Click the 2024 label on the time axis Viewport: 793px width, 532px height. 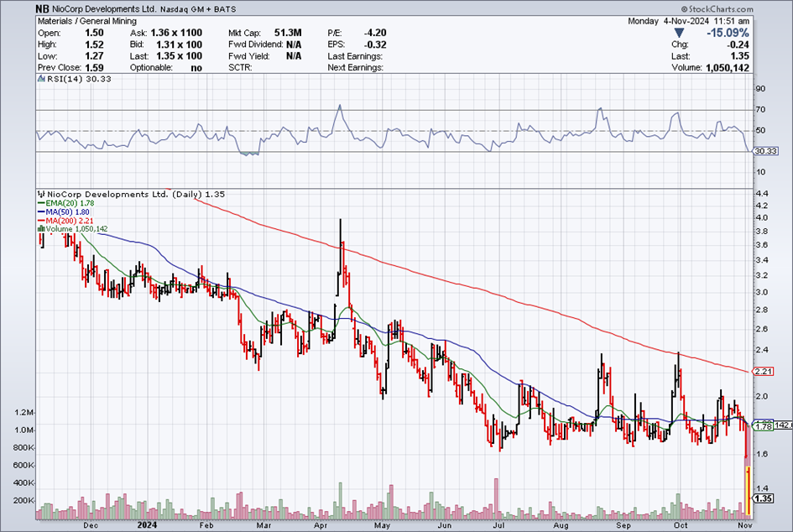click(147, 525)
